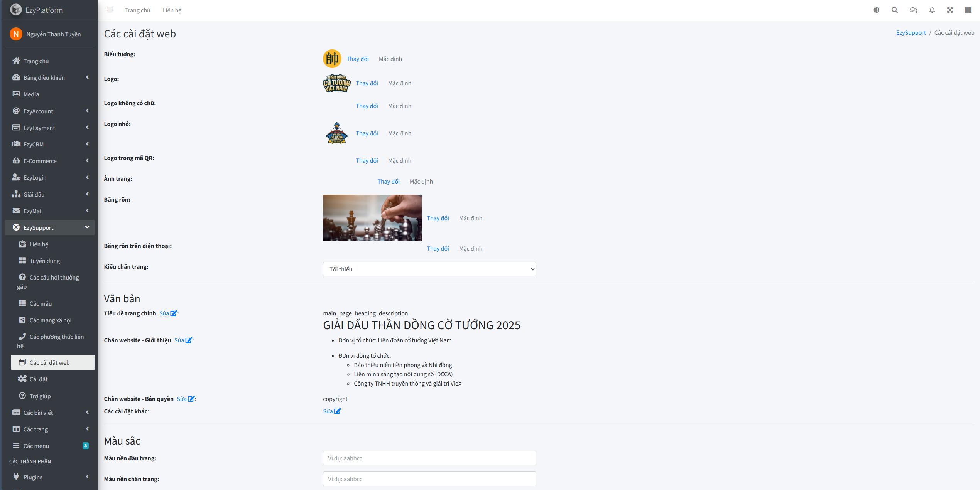The height and width of the screenshot is (490, 980).
Task: Select Tuyển dụng in the sidebar
Action: (44, 261)
